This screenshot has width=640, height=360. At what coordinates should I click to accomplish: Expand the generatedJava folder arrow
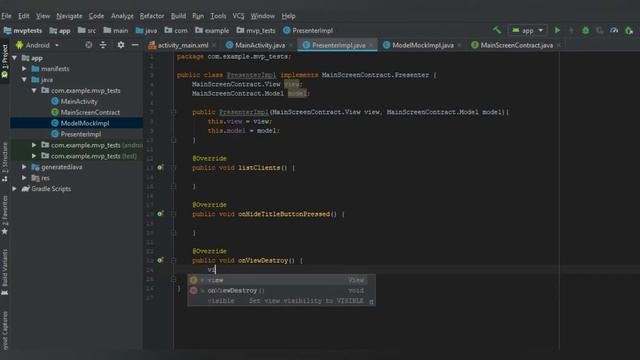coord(24,167)
